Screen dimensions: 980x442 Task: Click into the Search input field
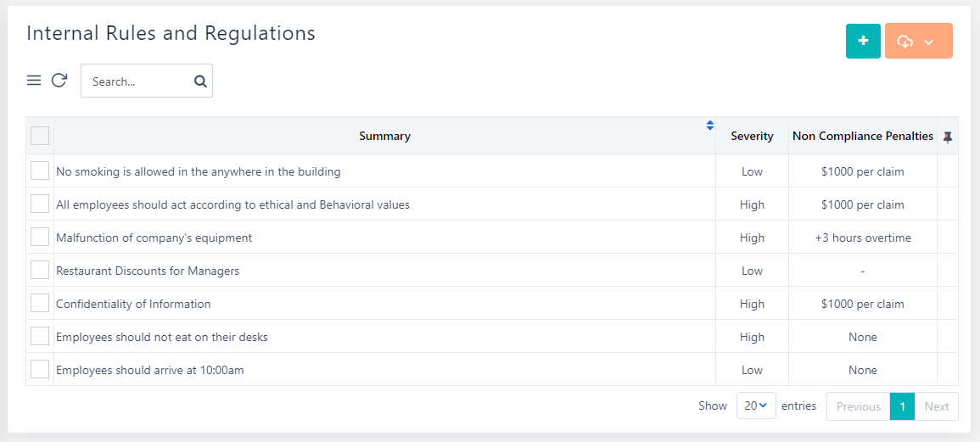point(136,81)
